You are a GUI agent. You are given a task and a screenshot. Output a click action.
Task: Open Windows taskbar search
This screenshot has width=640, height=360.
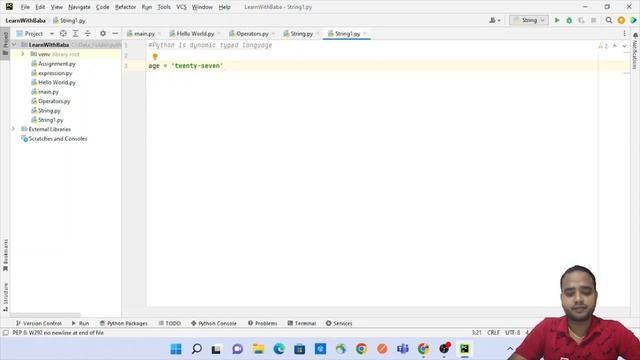coord(197,349)
